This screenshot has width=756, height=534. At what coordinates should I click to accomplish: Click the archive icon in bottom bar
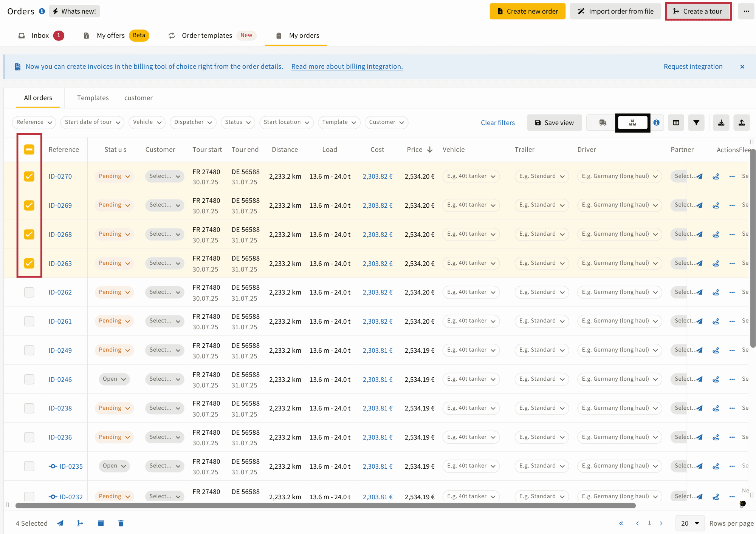[101, 523]
